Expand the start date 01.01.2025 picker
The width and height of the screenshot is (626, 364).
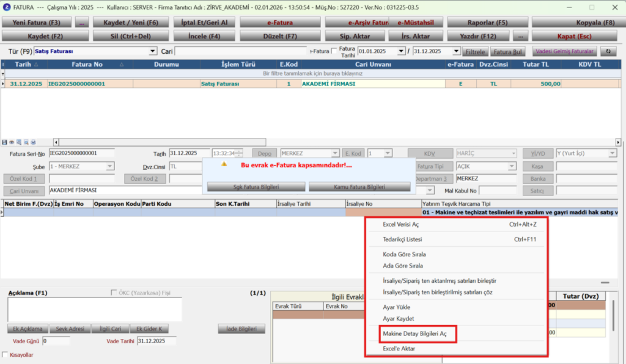[401, 51]
